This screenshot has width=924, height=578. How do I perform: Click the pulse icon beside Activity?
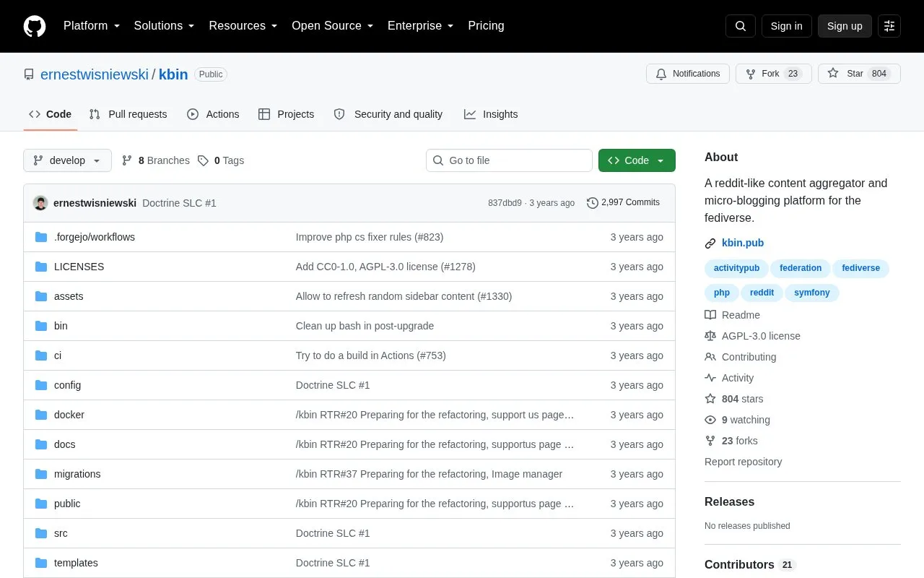tap(710, 378)
